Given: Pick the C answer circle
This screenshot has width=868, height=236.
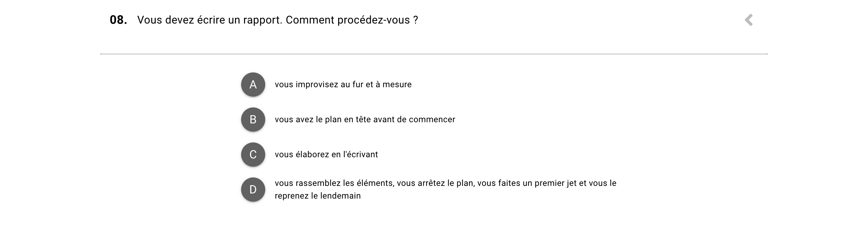Looking at the screenshot, I should pyautogui.click(x=253, y=155).
